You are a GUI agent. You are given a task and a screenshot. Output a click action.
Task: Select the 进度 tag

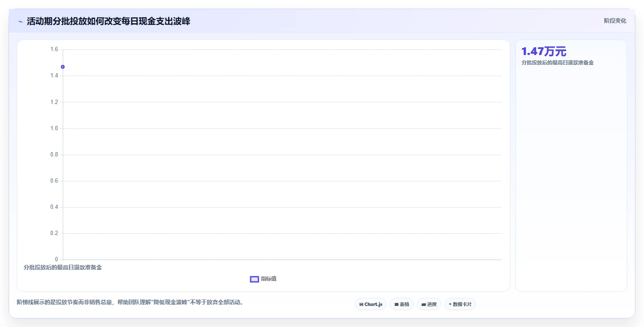[429, 304]
